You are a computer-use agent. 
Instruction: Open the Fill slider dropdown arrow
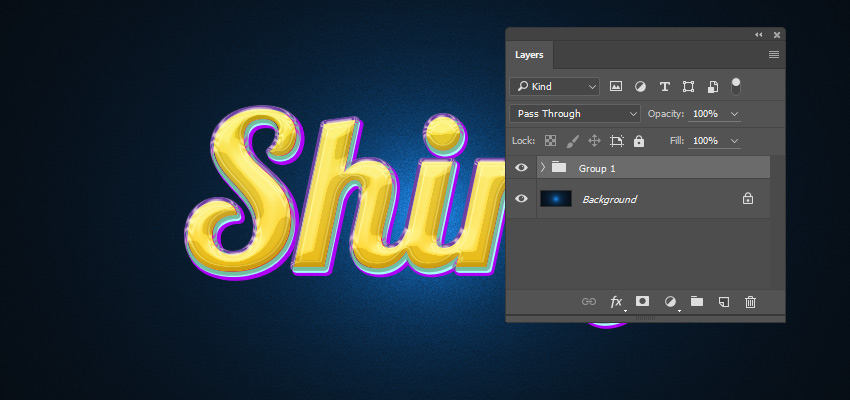point(735,141)
